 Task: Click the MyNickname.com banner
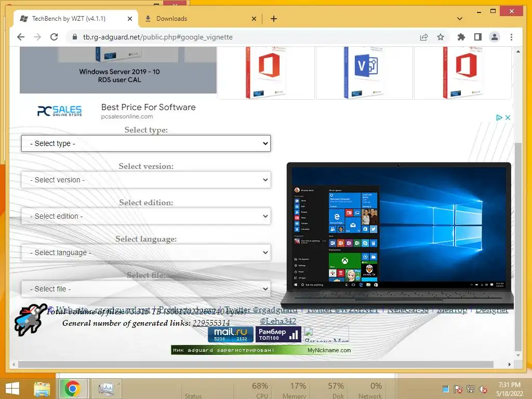[261, 350]
